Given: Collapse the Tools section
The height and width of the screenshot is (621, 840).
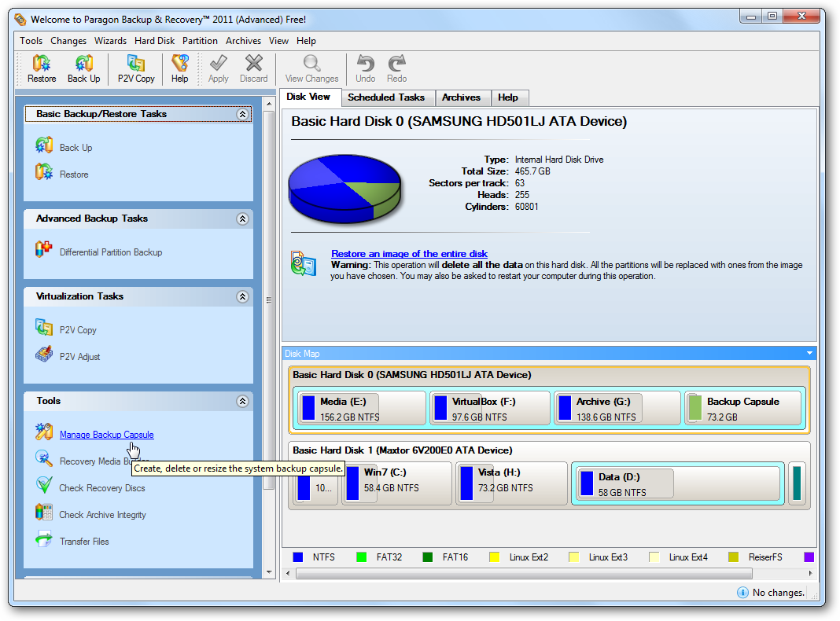Looking at the screenshot, I should (x=242, y=401).
